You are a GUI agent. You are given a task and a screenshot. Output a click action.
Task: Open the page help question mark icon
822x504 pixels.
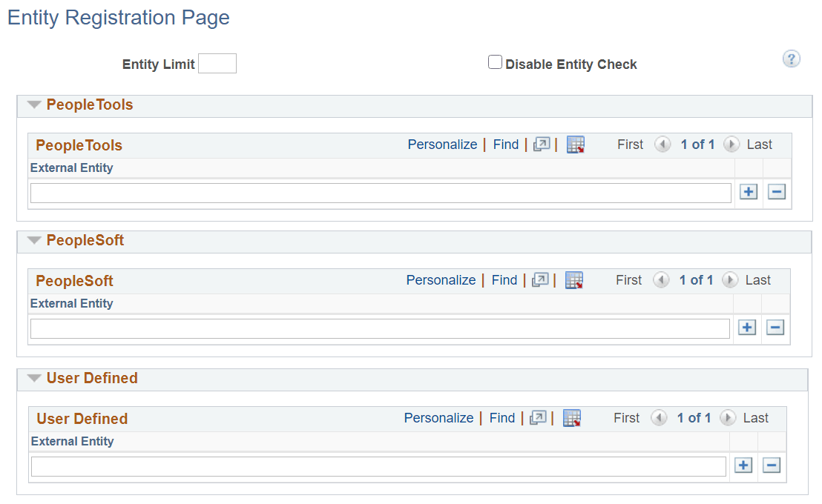(791, 59)
